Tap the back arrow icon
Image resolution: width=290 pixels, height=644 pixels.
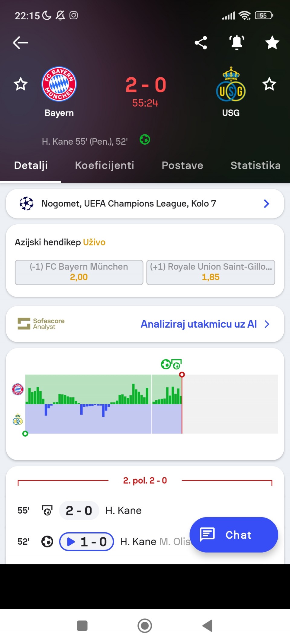tap(21, 43)
